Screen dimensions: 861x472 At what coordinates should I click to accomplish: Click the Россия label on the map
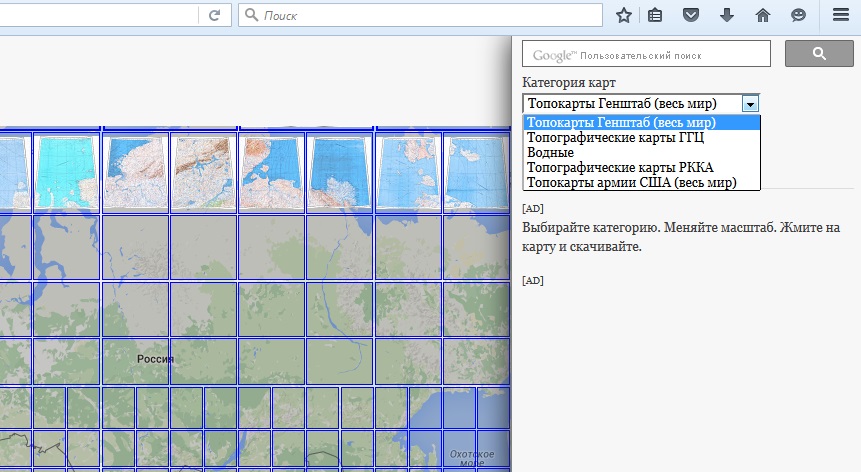point(155,358)
